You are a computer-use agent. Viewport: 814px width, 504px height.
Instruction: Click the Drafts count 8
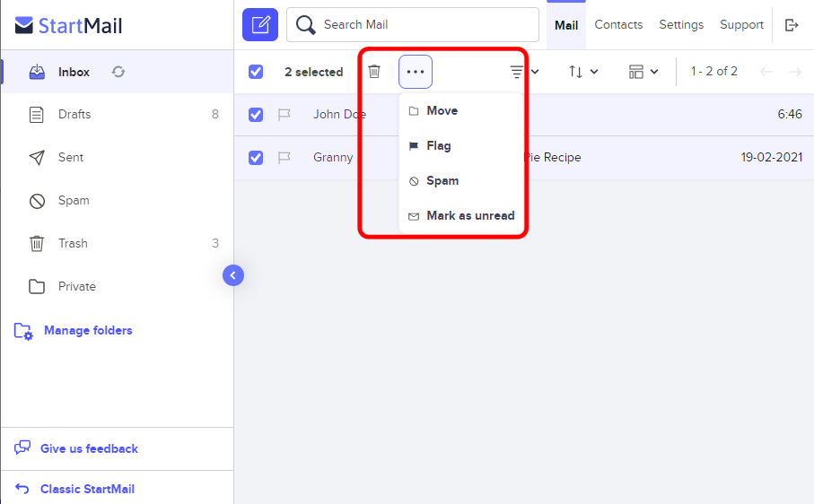(x=214, y=114)
